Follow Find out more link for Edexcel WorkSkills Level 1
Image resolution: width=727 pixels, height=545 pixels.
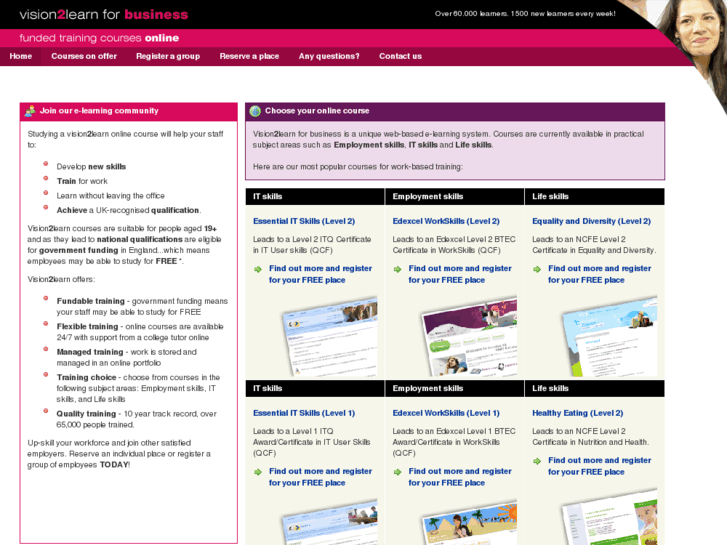(x=460, y=477)
